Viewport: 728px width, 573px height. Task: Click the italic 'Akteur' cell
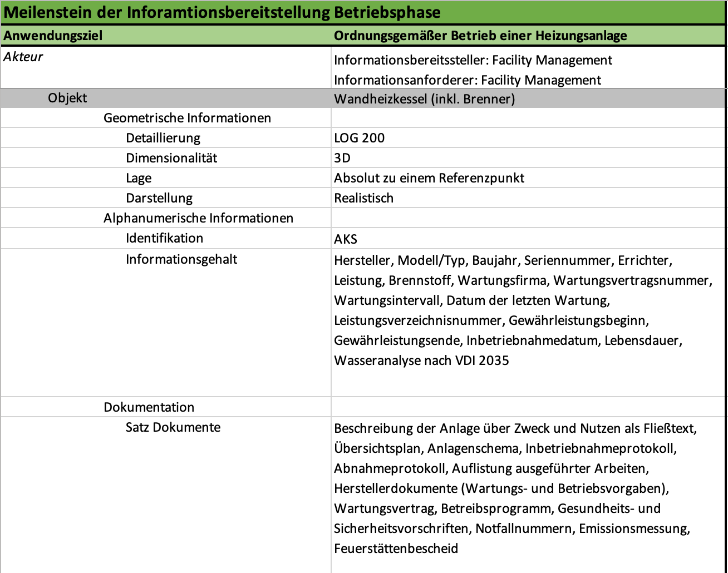point(23,57)
